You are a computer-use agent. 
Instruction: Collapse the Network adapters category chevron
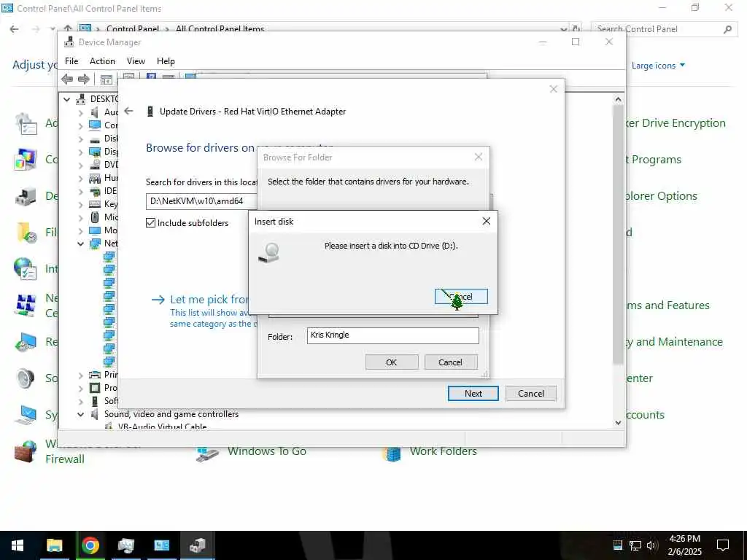coord(80,244)
